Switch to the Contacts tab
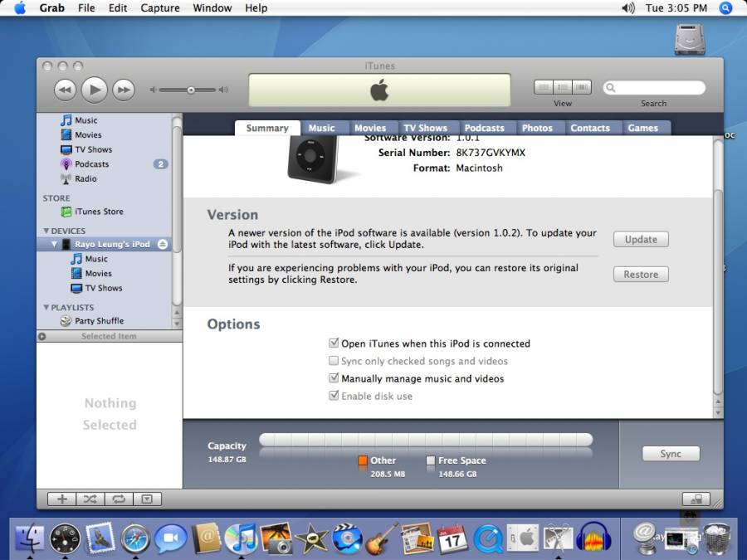 590,128
